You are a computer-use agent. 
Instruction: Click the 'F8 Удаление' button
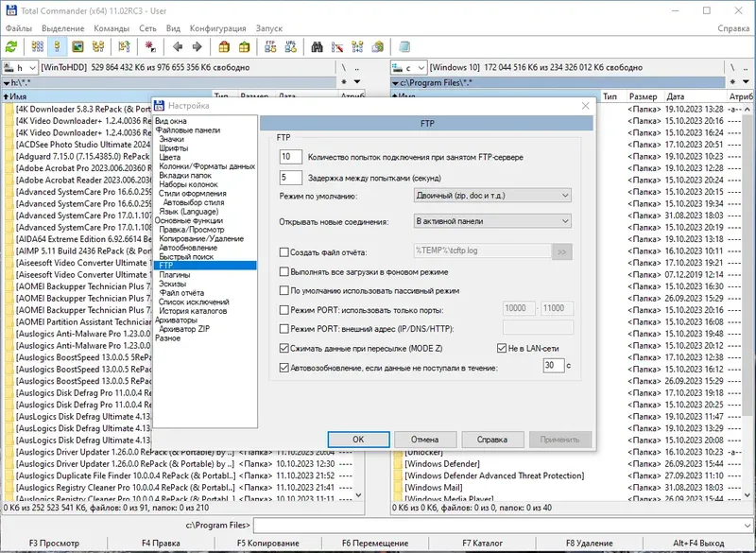pos(589,544)
